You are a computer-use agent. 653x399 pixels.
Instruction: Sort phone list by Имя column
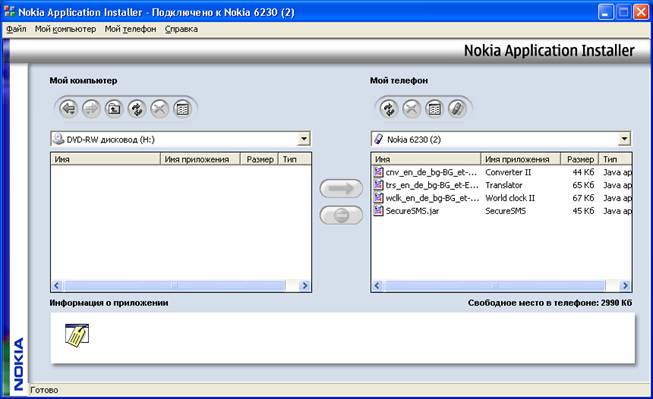pos(426,159)
